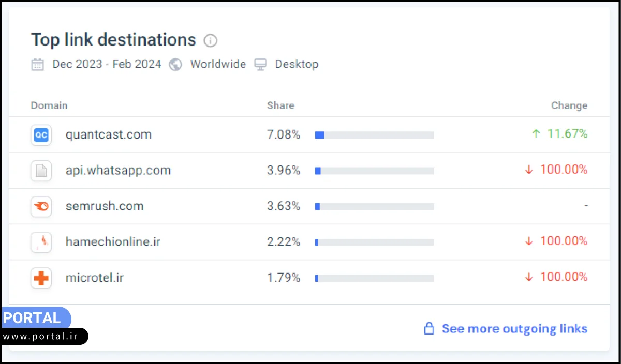Sort by the Share column header
This screenshot has width=621, height=364.
coord(280,105)
